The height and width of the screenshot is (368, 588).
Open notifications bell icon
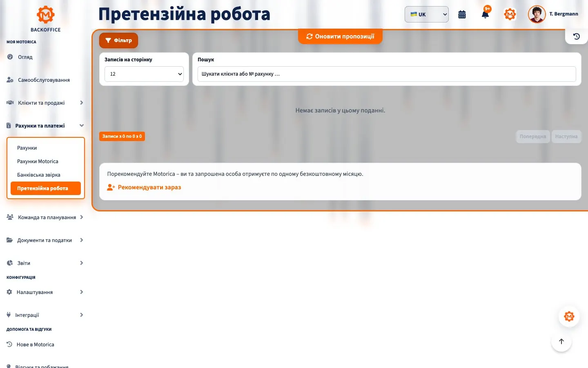pos(485,15)
